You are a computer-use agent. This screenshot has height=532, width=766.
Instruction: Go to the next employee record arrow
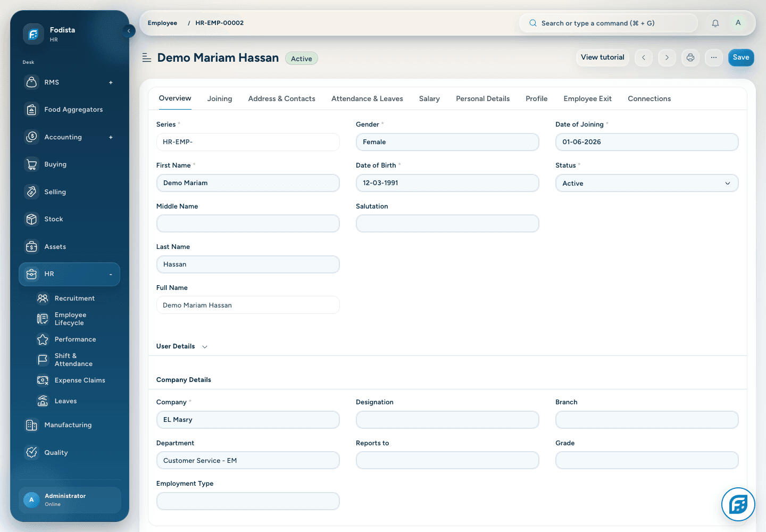click(667, 57)
